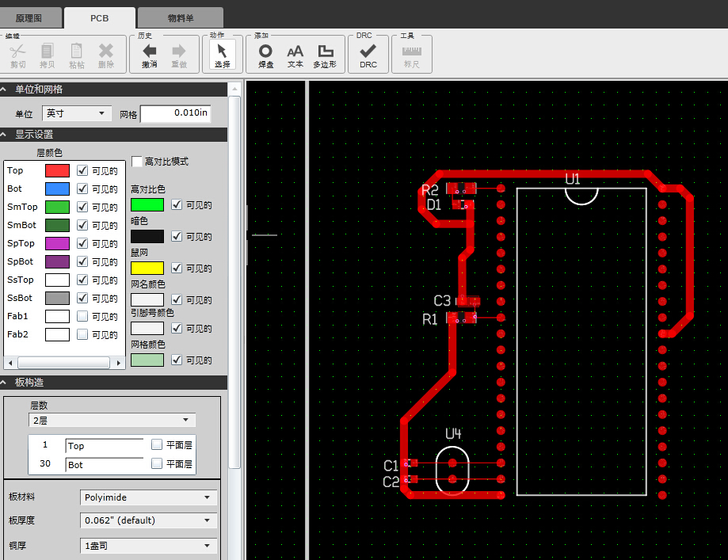Select the C3 capacitor label

click(x=442, y=301)
